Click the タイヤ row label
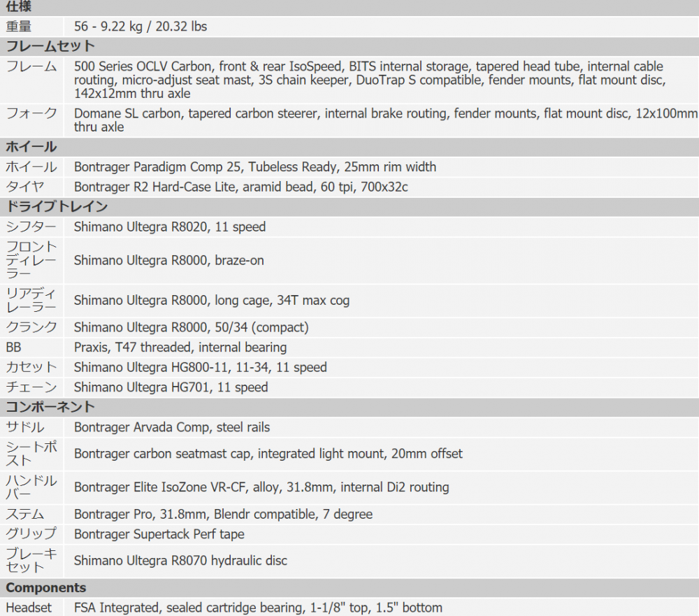 pos(25,187)
